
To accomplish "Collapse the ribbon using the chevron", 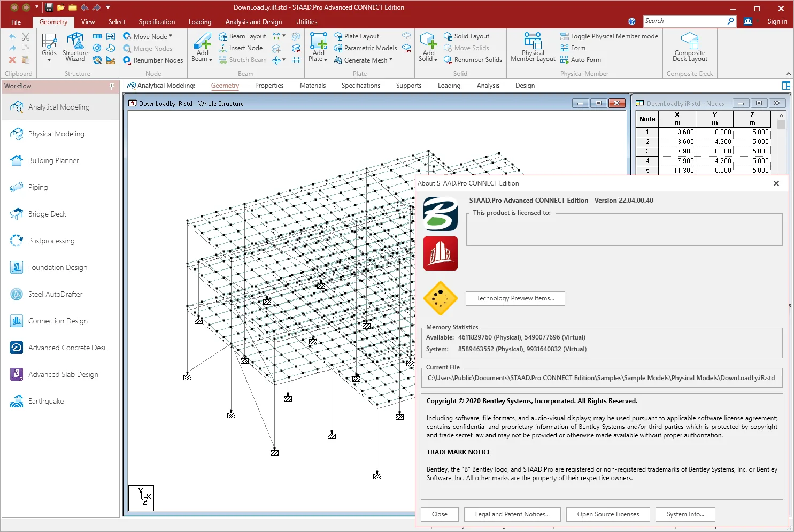I will point(788,74).
